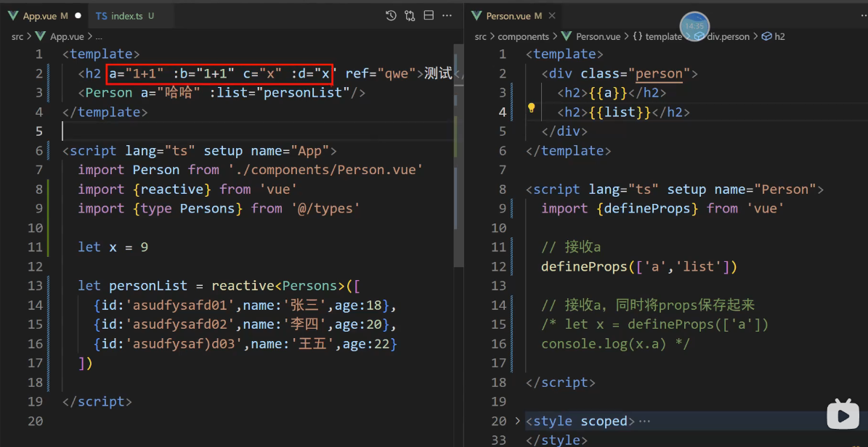Click './components/Person.vue' import path

[x=325, y=170]
